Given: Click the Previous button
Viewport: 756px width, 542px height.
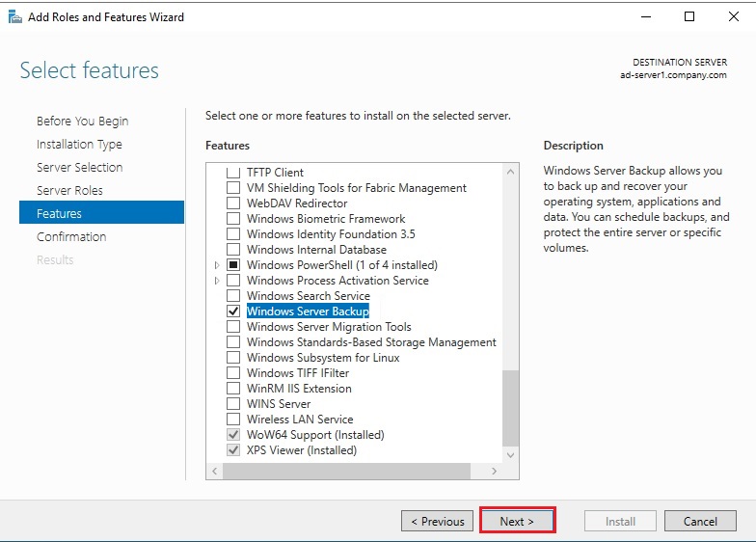Looking at the screenshot, I should pos(437,521).
